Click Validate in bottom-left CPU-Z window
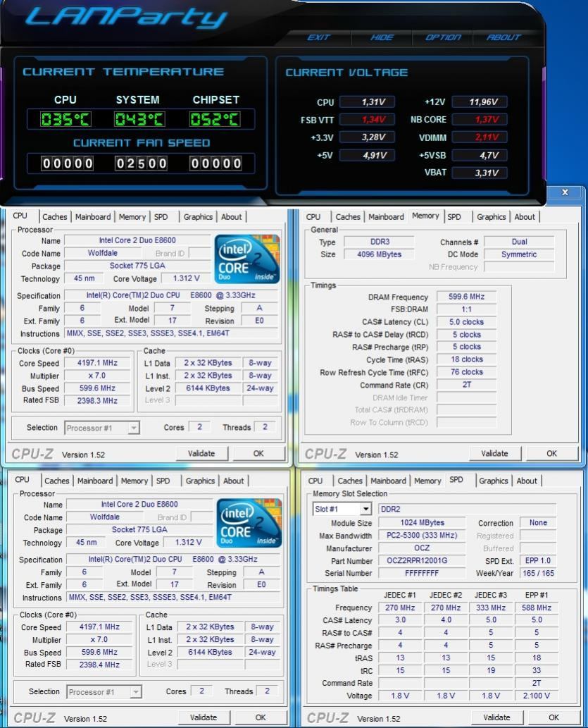 (x=204, y=718)
